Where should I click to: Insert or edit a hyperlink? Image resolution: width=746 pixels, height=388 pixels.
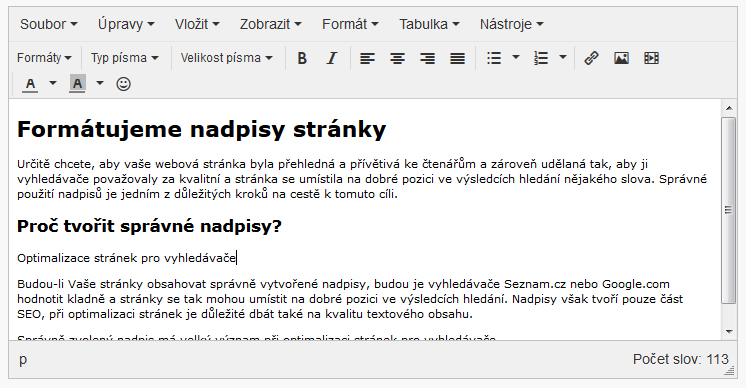tap(591, 58)
